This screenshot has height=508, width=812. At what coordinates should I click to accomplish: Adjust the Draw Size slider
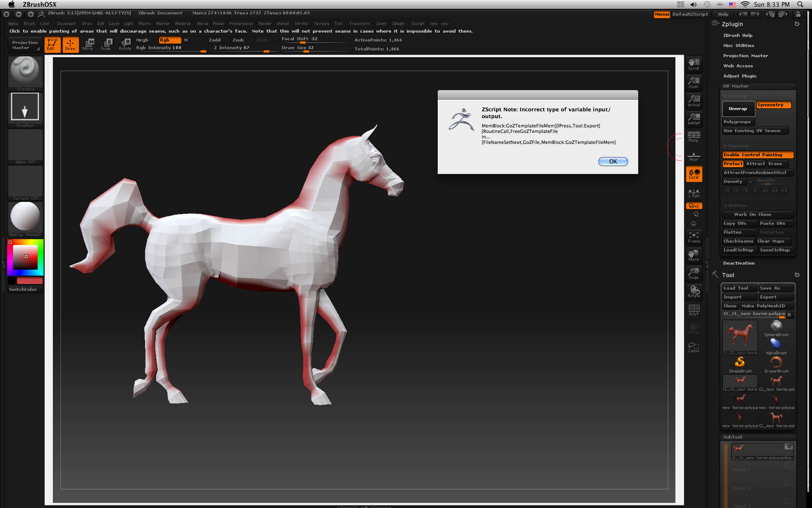pyautogui.click(x=315, y=48)
